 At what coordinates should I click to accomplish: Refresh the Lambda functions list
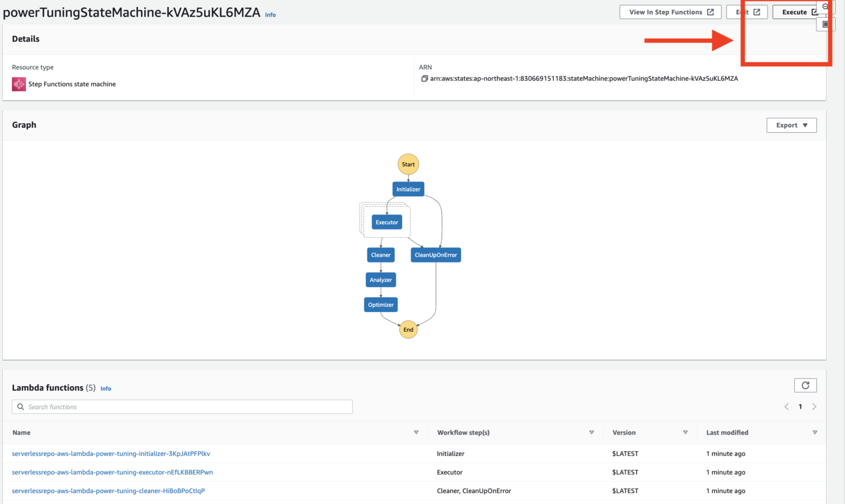coord(805,385)
